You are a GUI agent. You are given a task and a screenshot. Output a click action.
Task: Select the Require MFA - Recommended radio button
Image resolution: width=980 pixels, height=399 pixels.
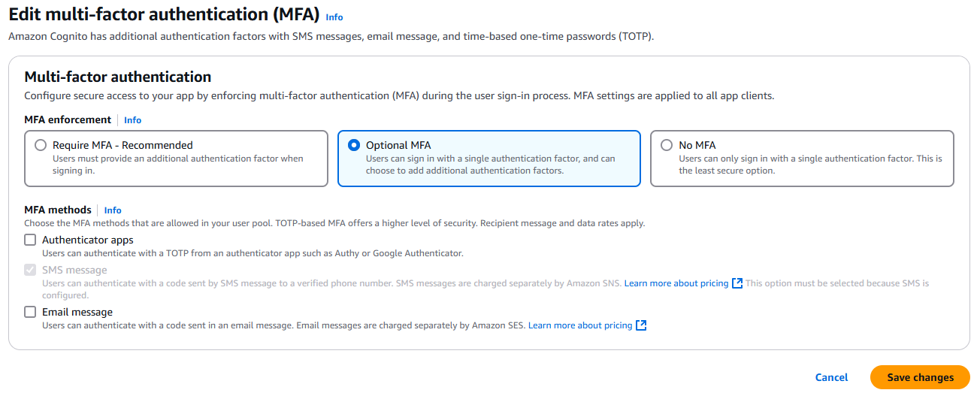coord(41,146)
